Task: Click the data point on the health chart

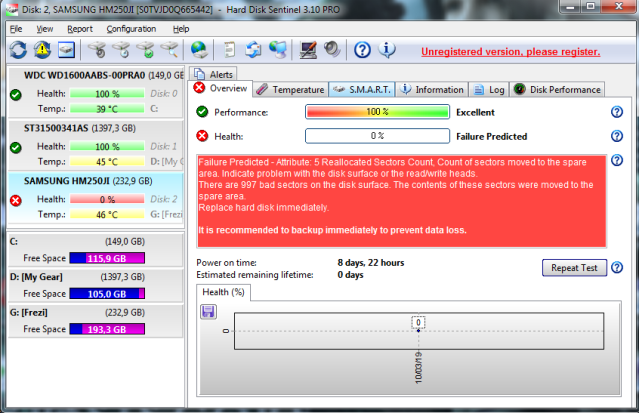Action: pos(419,323)
